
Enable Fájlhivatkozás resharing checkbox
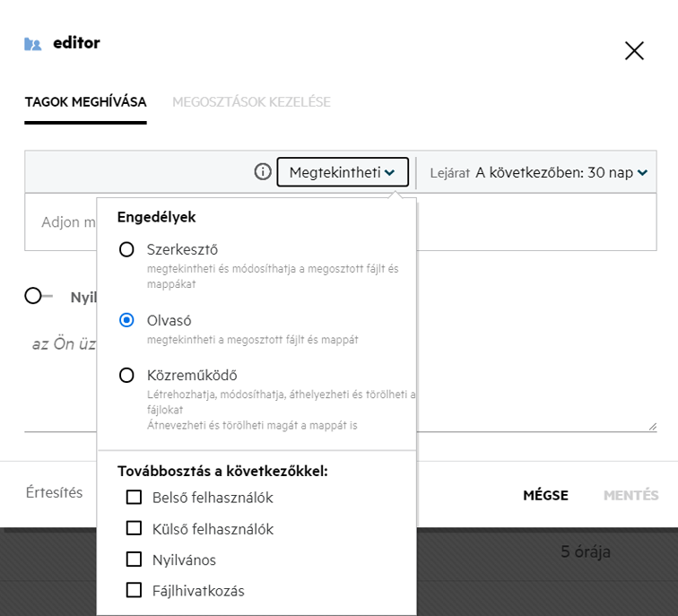135,590
